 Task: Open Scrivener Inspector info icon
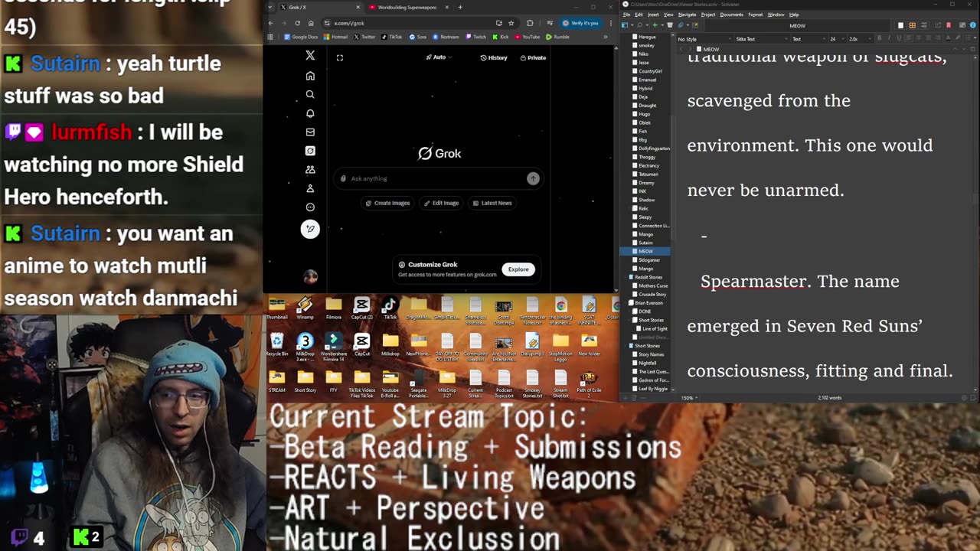[x=972, y=25]
